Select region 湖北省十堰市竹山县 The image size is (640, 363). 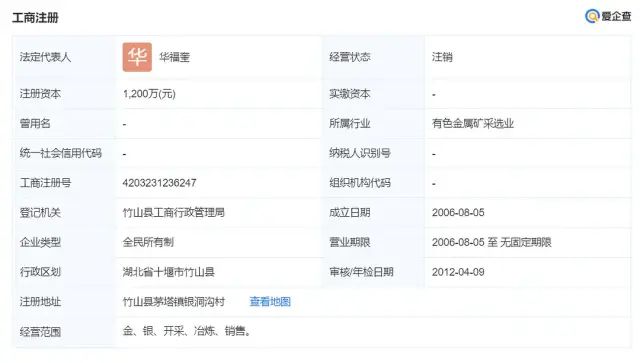pyautogui.click(x=169, y=272)
